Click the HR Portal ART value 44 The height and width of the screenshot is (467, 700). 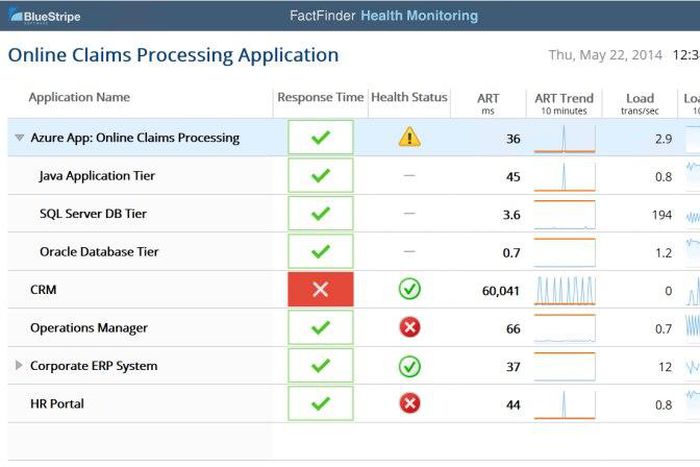[513, 405]
